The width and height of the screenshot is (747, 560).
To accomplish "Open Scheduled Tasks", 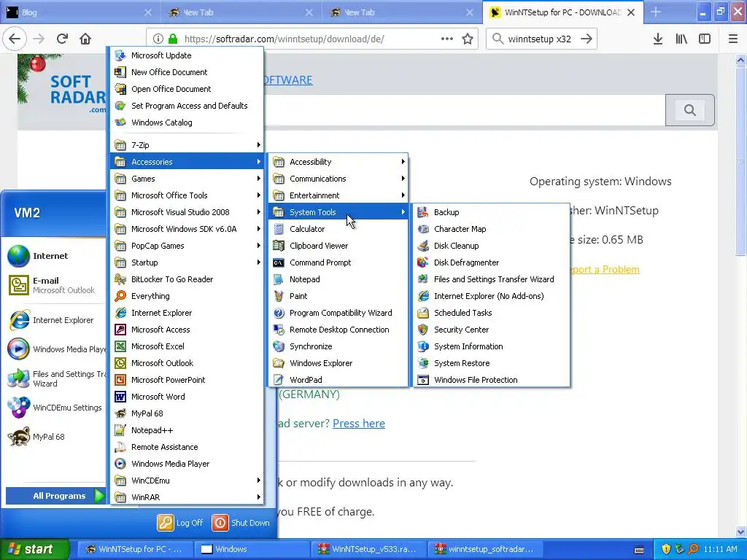I will [x=491, y=312].
